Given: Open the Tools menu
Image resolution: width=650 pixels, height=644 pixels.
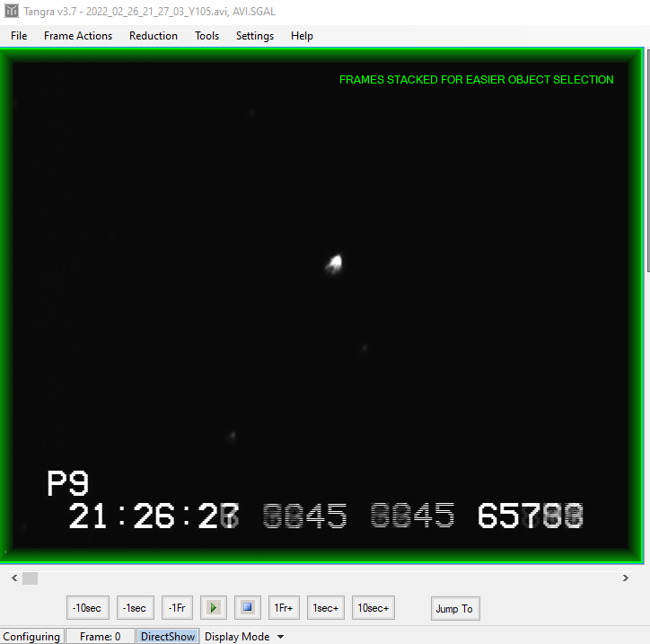Looking at the screenshot, I should [x=206, y=36].
